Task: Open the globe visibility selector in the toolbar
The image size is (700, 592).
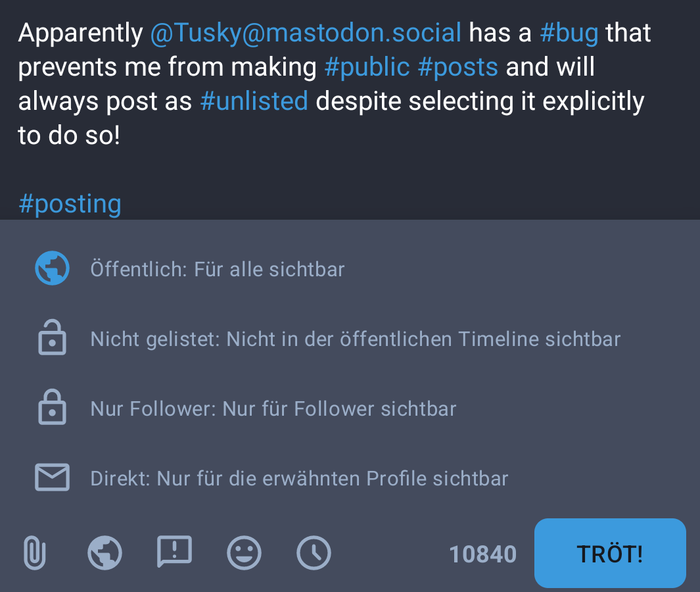Action: coord(105,553)
